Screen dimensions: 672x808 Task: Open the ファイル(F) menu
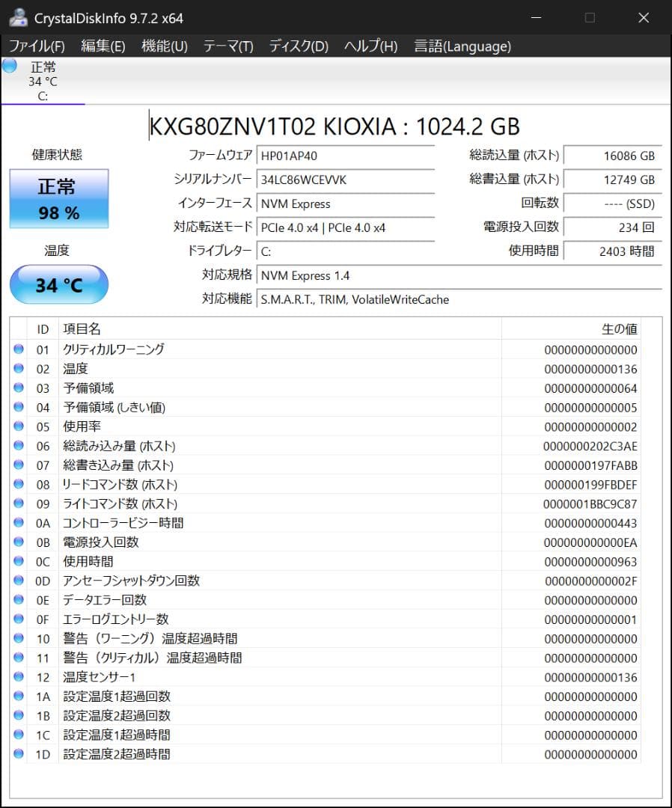[34, 46]
